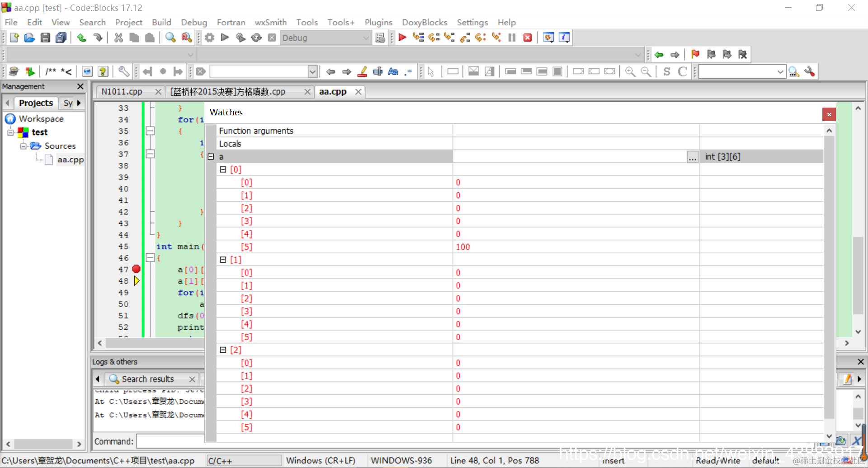
Task: Zoom in with magnifier plus icon
Action: tap(630, 71)
